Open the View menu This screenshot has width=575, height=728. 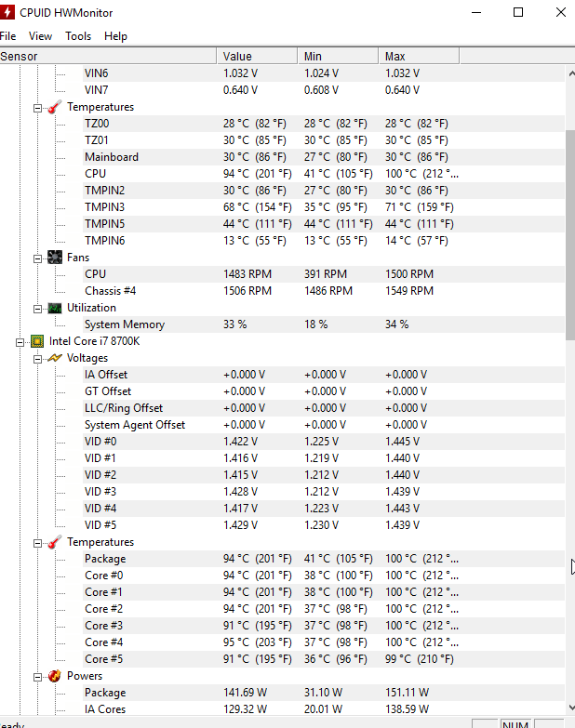(x=40, y=36)
